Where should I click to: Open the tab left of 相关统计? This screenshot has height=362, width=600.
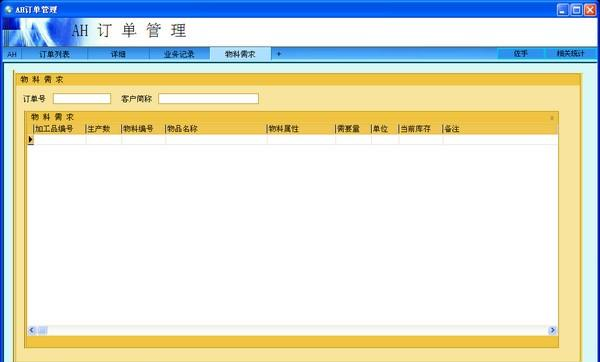[x=521, y=54]
